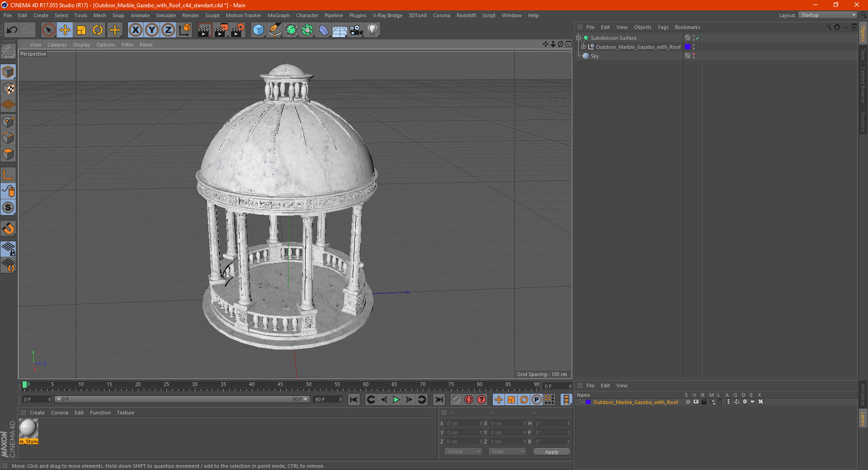Add a Light object

coord(373,30)
